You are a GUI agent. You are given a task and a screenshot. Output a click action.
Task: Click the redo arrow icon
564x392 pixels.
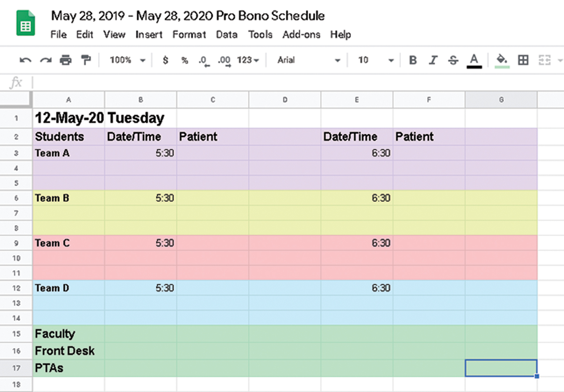tap(46, 60)
